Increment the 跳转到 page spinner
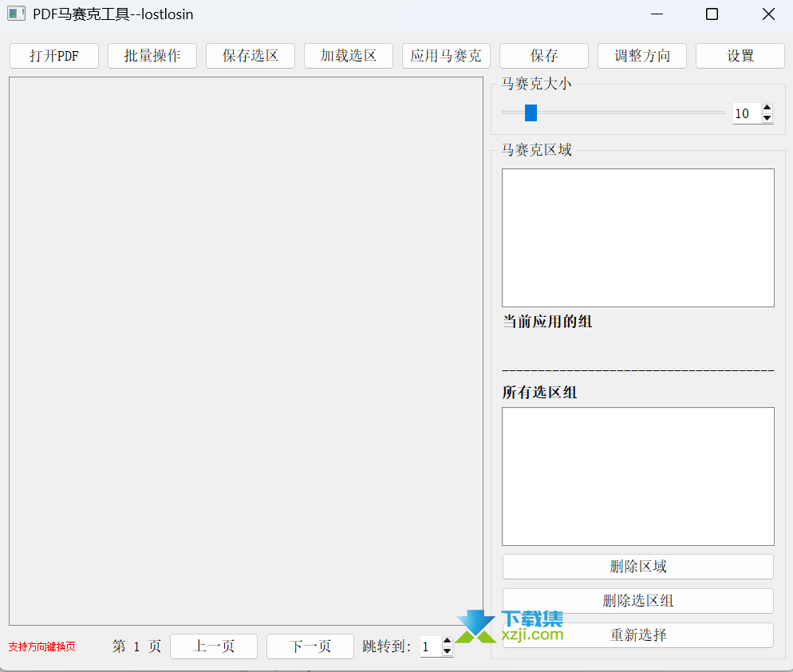Screen dimensions: 793x672 coord(447,642)
